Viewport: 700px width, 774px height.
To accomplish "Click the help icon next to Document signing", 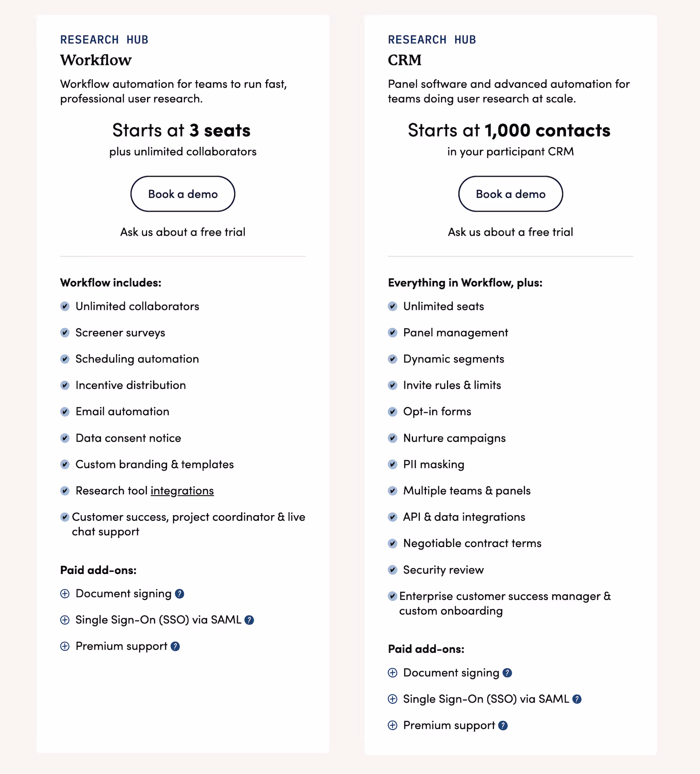I will (179, 594).
